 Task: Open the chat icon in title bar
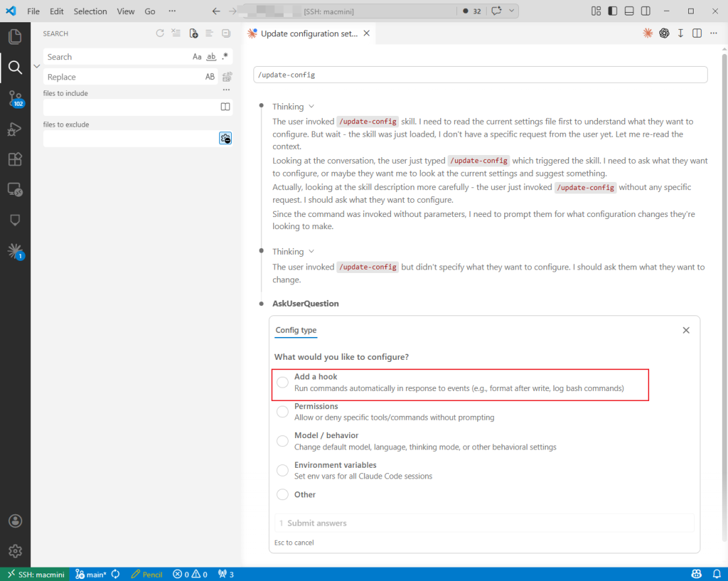pos(496,11)
